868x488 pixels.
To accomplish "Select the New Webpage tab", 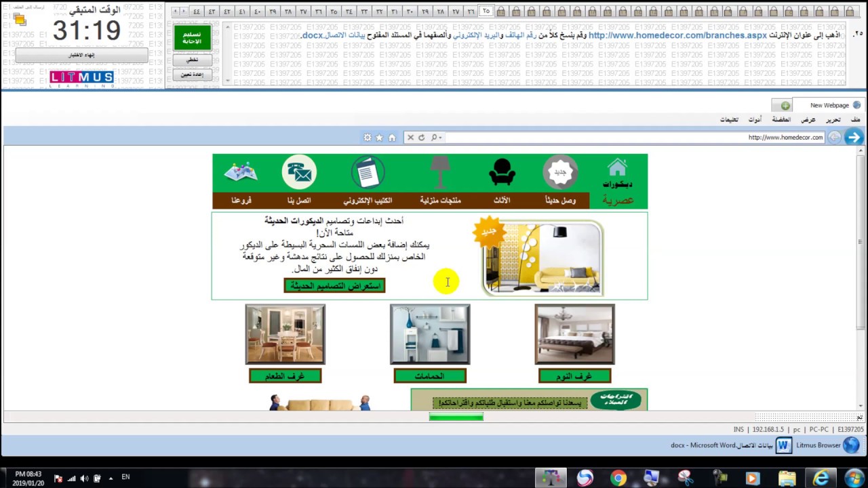I will (830, 105).
